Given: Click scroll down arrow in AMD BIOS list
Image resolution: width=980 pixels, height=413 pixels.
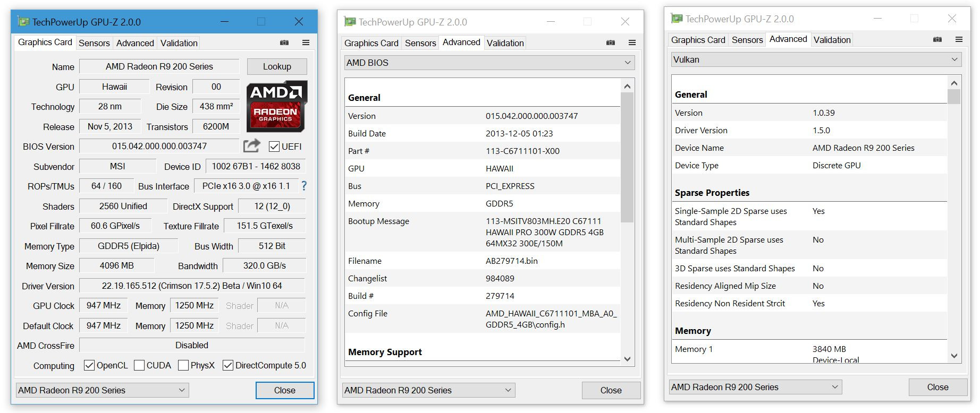Looking at the screenshot, I should pyautogui.click(x=627, y=359).
